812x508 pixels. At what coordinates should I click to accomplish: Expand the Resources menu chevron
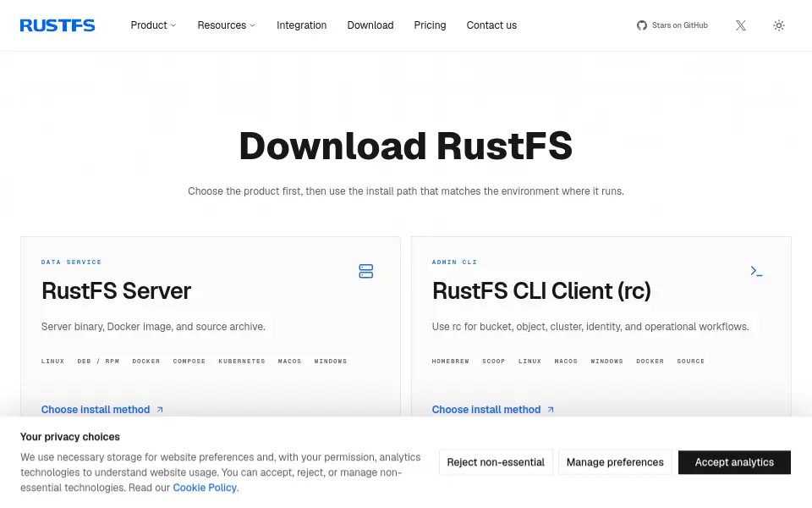253,25
